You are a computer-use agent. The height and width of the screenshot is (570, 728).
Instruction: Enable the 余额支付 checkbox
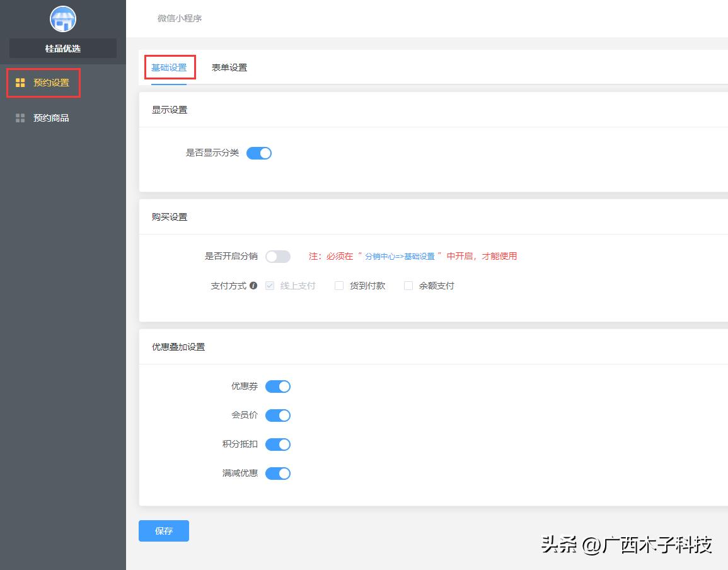pos(408,285)
